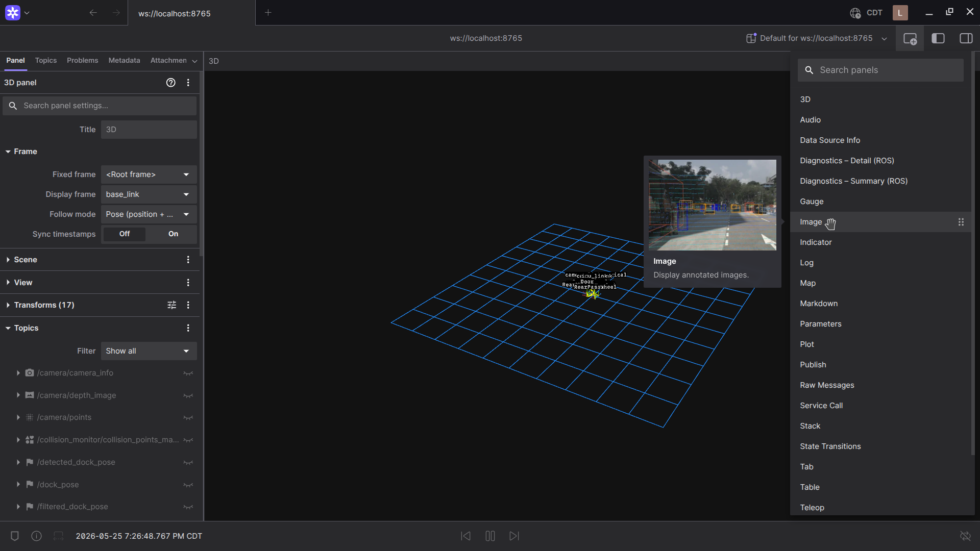Screen dimensions: 980x551
Task: Expand the Scene section
Action: click(8, 260)
